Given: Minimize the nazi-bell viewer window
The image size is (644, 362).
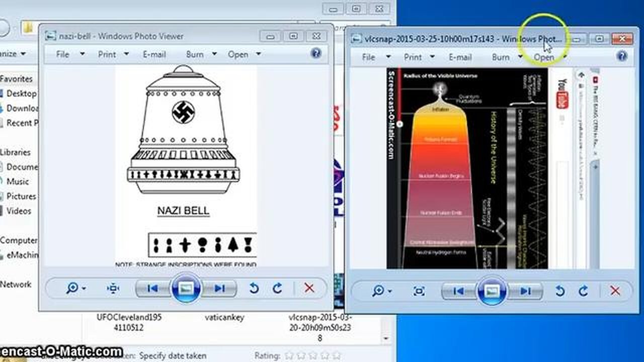Looking at the screenshot, I should coord(270,36).
